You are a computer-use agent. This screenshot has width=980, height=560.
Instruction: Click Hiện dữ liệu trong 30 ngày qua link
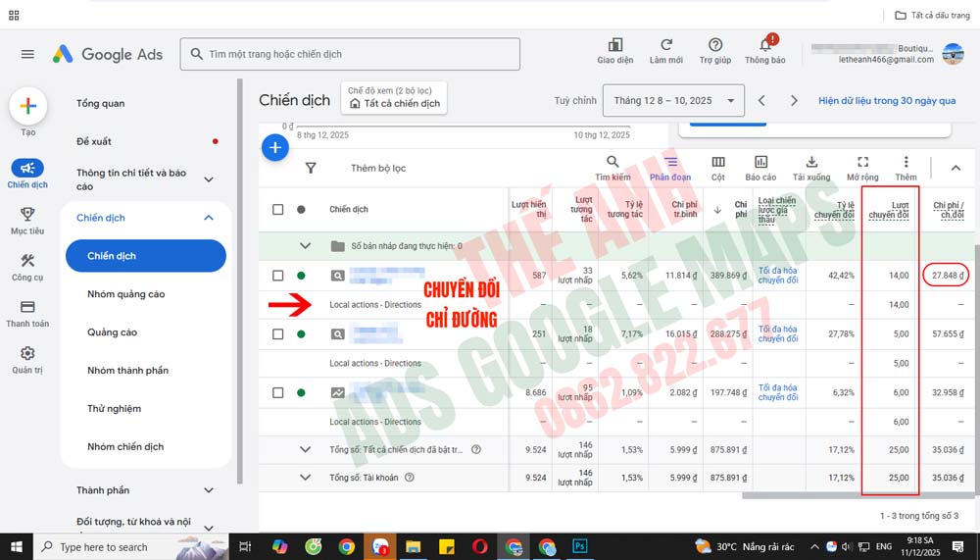point(887,101)
